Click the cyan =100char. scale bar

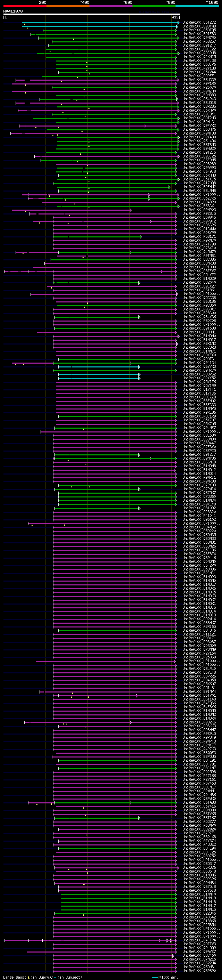click(x=155, y=977)
